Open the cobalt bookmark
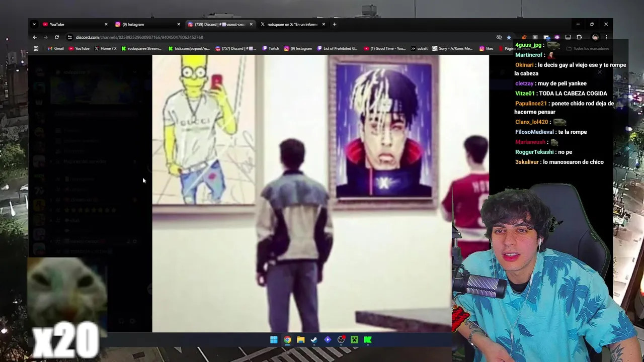644x362 pixels. (x=419, y=49)
